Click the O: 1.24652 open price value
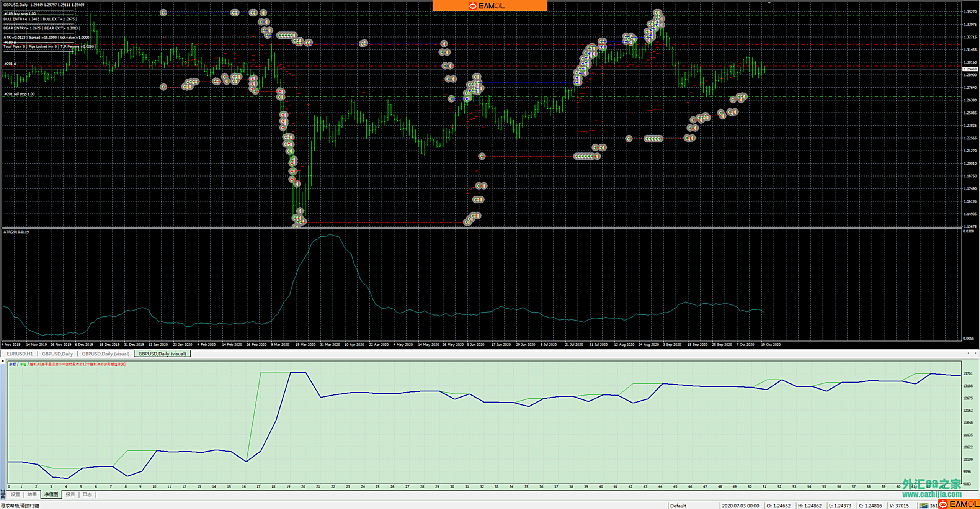This screenshot has width=980, height=509. pyautogui.click(x=778, y=506)
